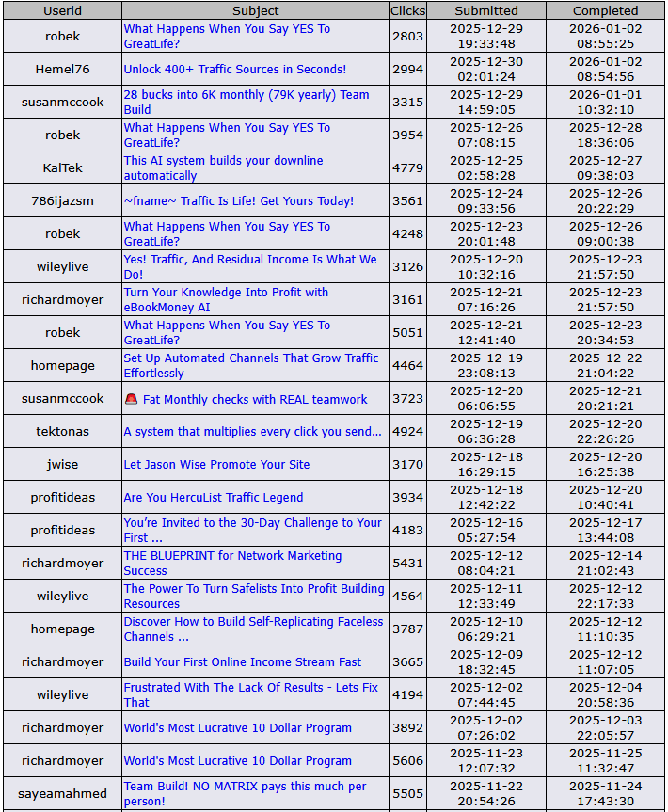Open 'Unlock 400+ Traffic Sources in Seconds!' link

235,69
